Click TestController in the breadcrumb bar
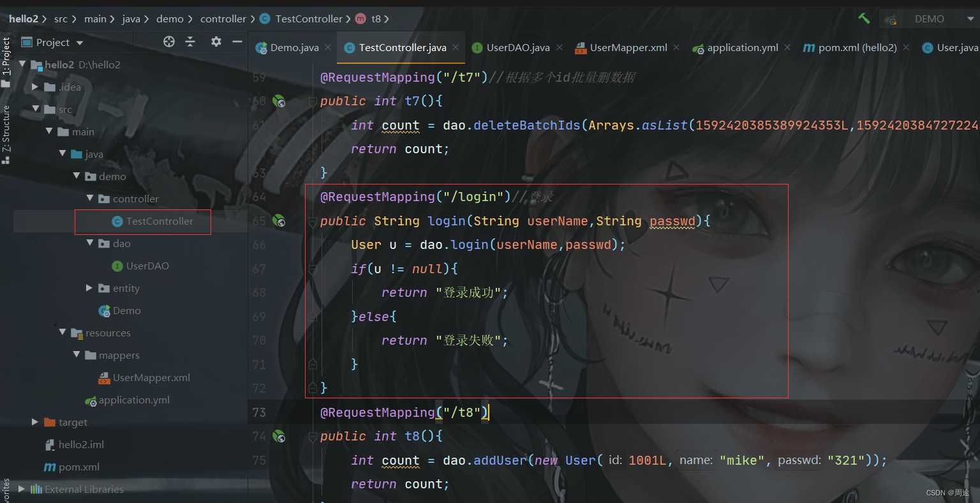980x503 pixels. tap(301, 19)
